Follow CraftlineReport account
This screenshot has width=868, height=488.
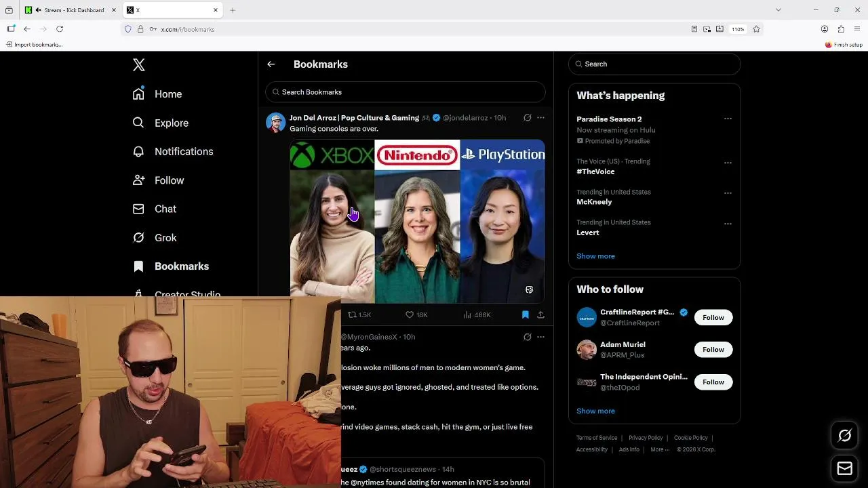713,317
